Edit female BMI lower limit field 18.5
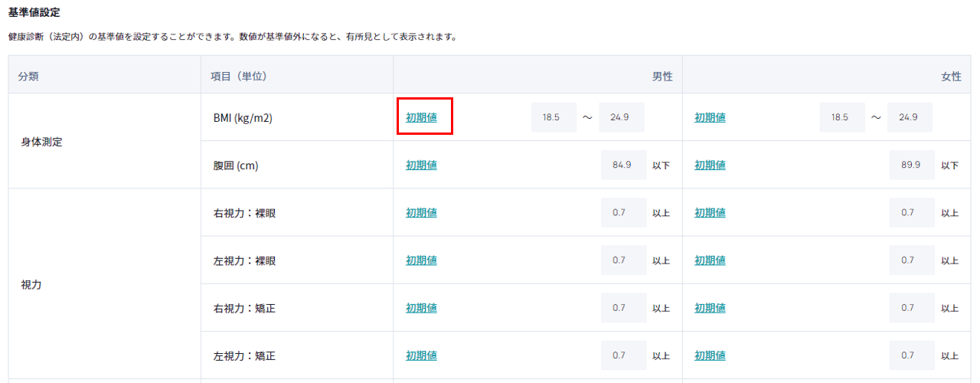Viewport: 980px width, 383px height. pos(842,117)
